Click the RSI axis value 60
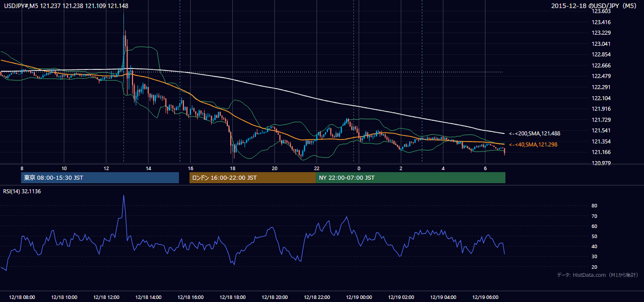 point(595,226)
